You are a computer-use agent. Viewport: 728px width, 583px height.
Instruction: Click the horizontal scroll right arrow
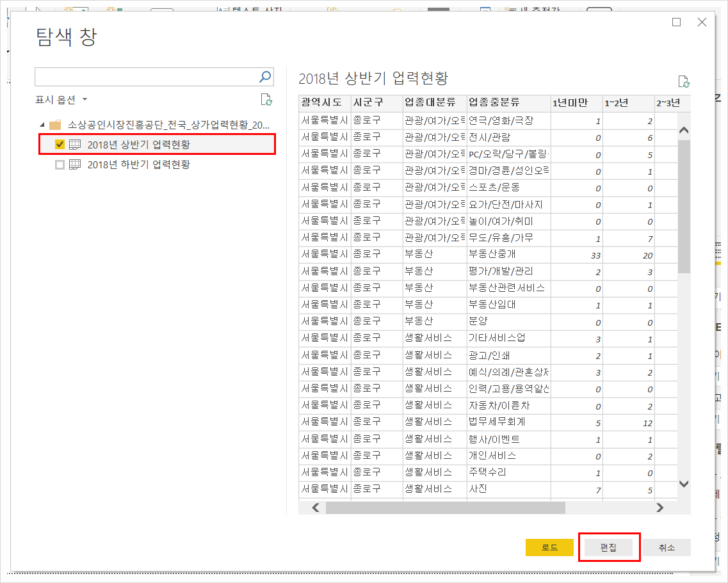pyautogui.click(x=659, y=507)
